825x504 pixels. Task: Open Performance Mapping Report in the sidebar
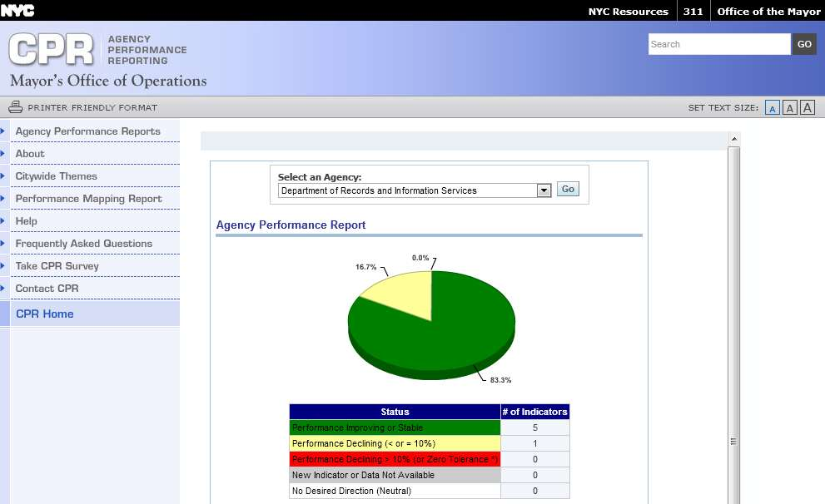88,199
